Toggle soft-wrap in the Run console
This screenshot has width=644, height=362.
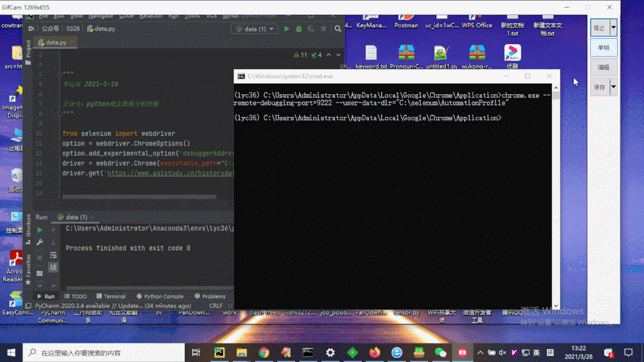52,256
